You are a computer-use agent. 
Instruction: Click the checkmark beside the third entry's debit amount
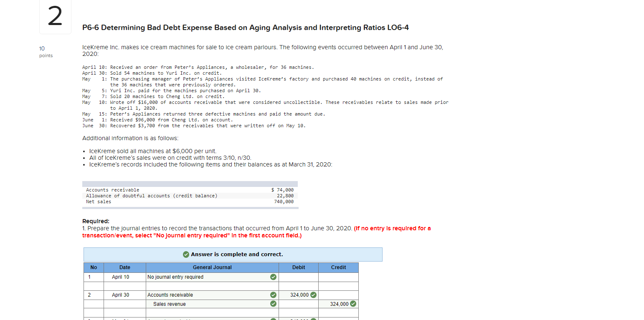coord(313,318)
